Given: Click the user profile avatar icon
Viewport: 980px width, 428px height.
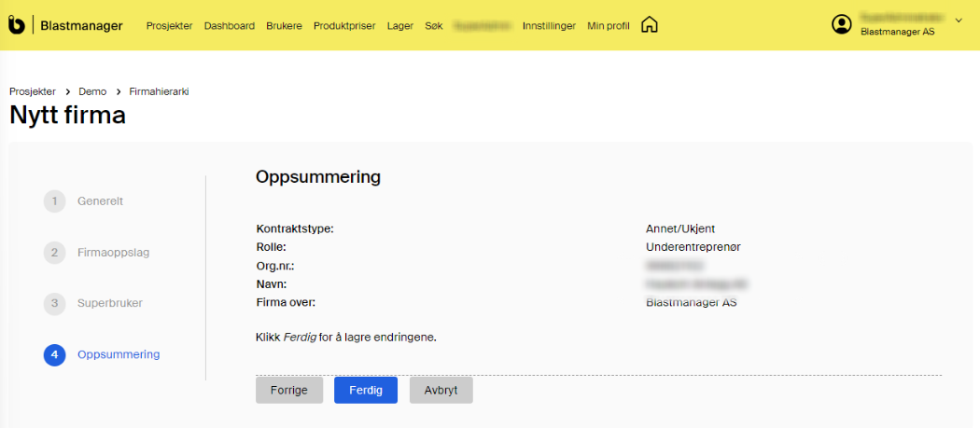Looking at the screenshot, I should coord(842,24).
